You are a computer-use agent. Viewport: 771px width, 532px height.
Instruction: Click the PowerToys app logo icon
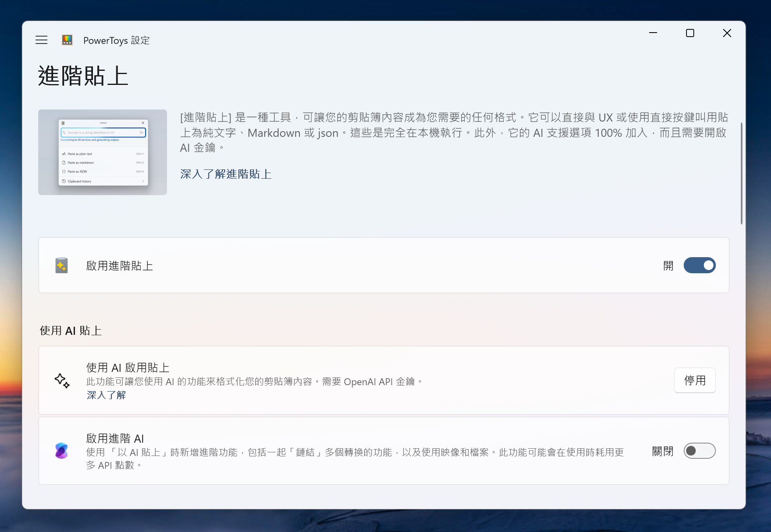67,40
